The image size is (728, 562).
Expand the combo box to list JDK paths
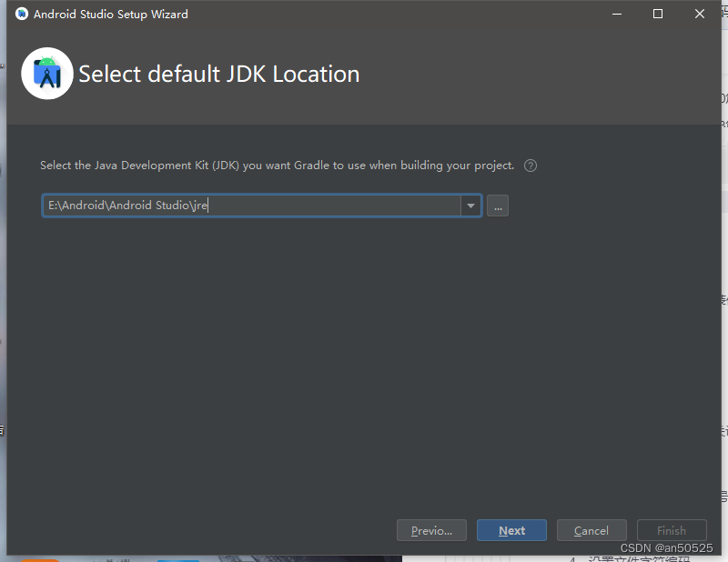coord(470,206)
